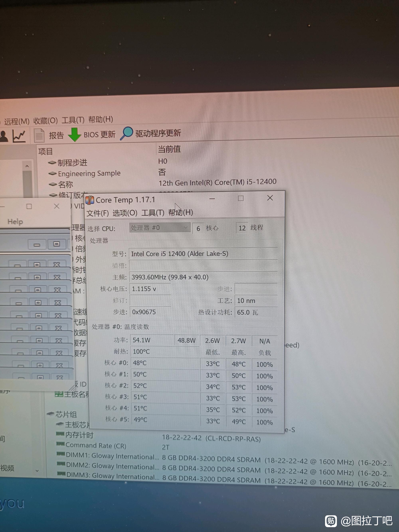Open the 帮助(H) menu in Core Temp

click(180, 212)
